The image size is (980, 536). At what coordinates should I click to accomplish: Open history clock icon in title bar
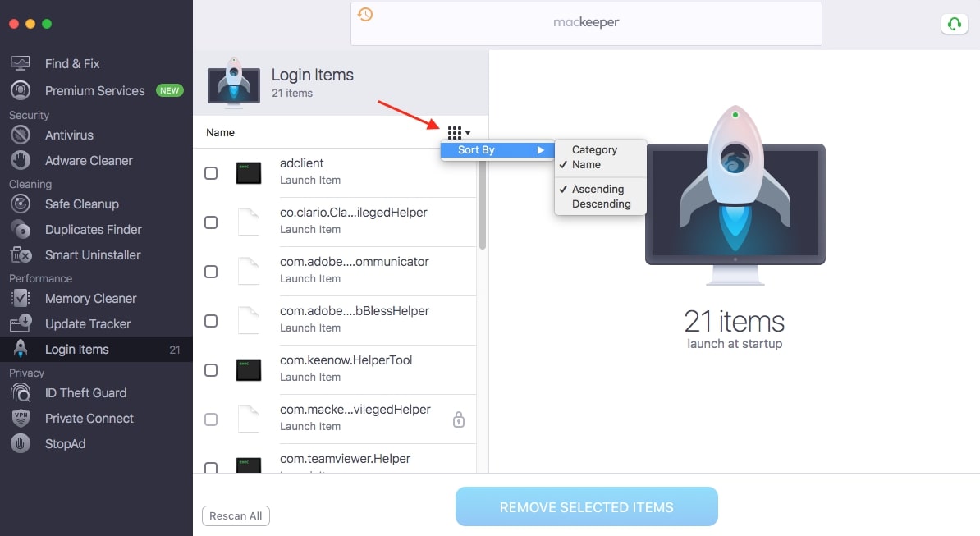[x=365, y=14]
